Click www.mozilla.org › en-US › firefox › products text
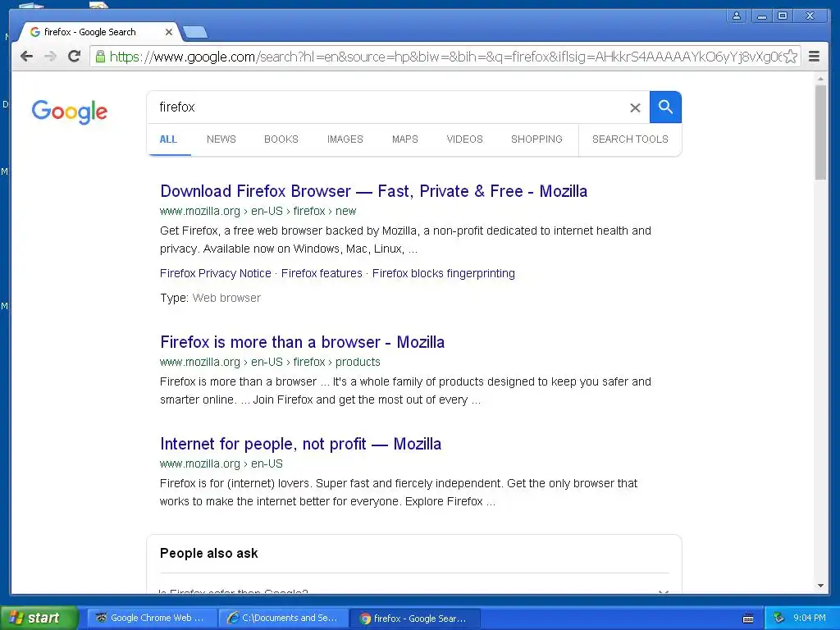 pos(270,362)
